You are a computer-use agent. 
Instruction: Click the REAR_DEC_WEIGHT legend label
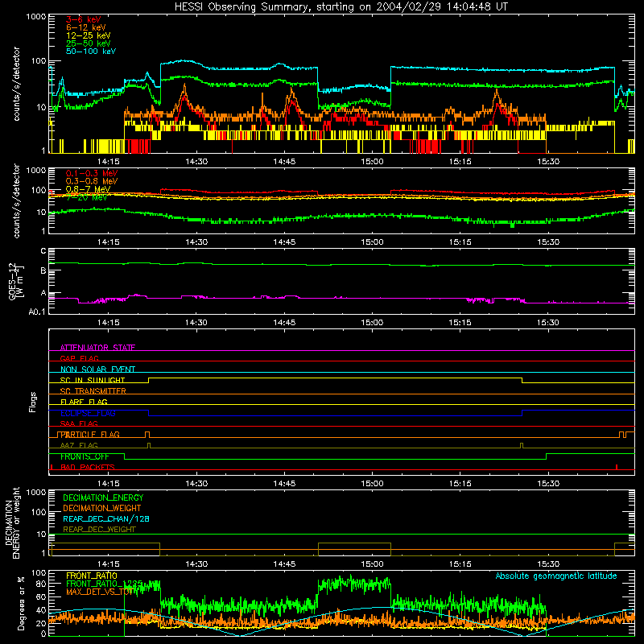[x=99, y=530]
